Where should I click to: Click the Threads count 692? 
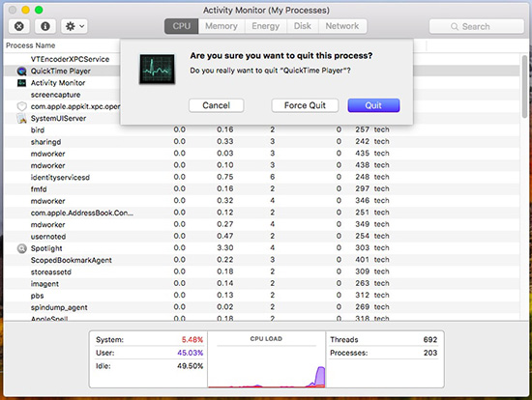[x=429, y=340]
